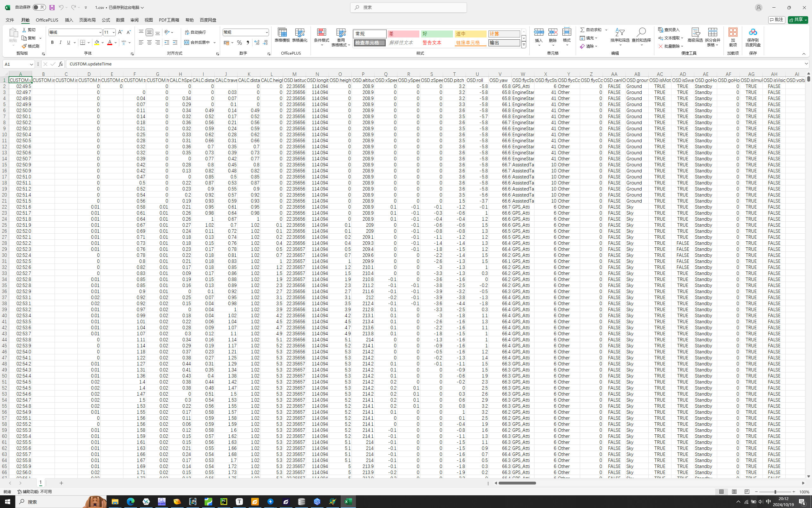Expand the formula bar
This screenshot has width=812, height=508.
point(806,64)
